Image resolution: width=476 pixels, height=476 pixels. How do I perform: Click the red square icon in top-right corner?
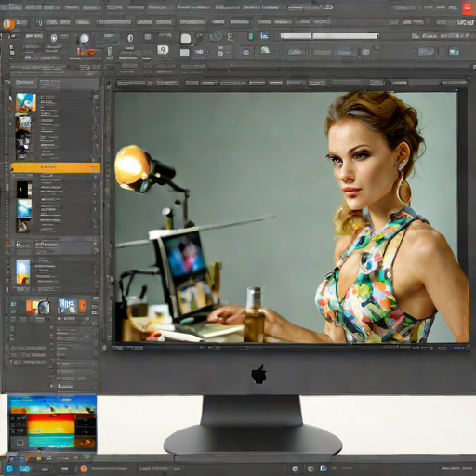click(467, 9)
